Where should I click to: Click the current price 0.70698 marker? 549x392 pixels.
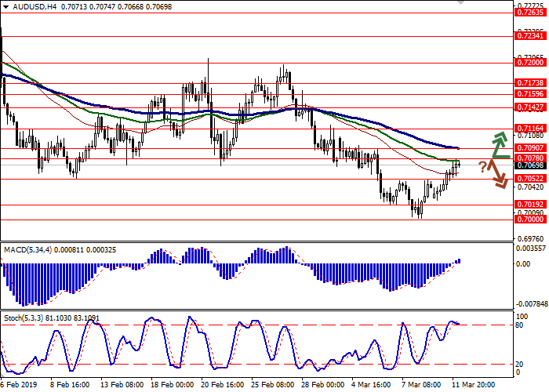[525, 165]
